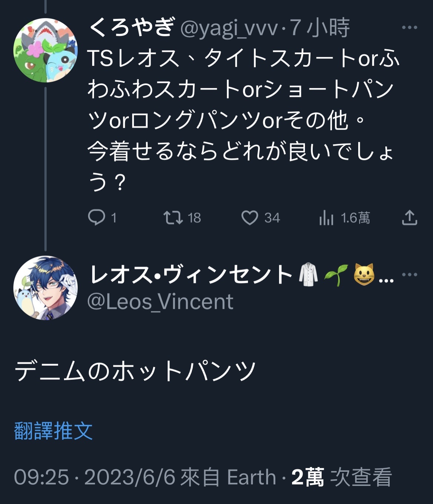This screenshot has width=433, height=504.
Task: Click the レオス・ヴィンセント display name
Action: 191,275
